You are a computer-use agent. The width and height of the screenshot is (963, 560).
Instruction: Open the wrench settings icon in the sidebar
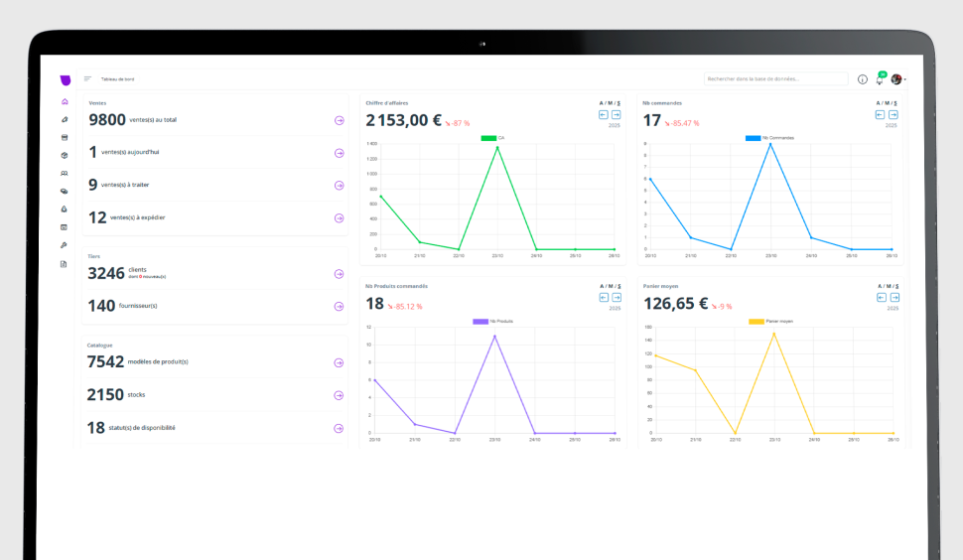coord(65,245)
